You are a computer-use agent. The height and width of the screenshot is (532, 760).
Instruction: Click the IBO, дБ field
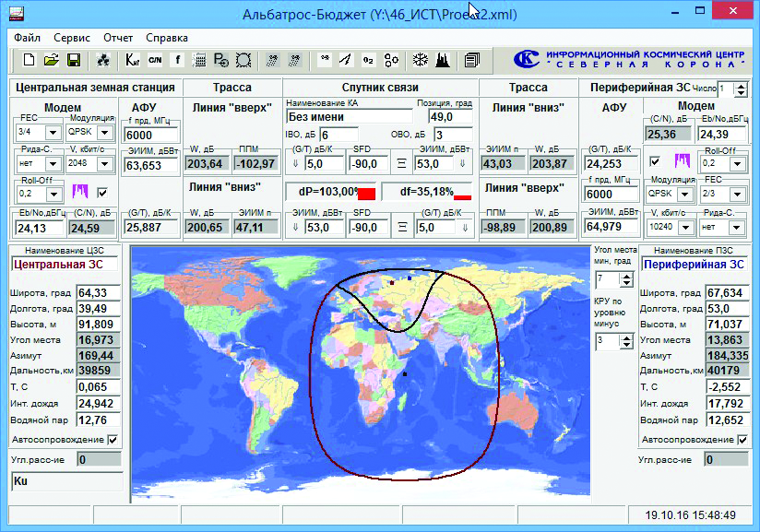(x=338, y=135)
